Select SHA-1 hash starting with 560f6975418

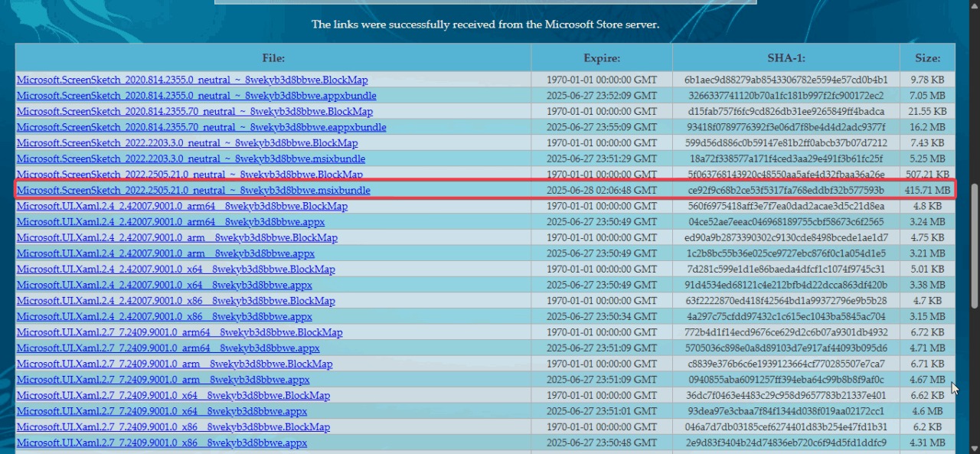(786, 206)
